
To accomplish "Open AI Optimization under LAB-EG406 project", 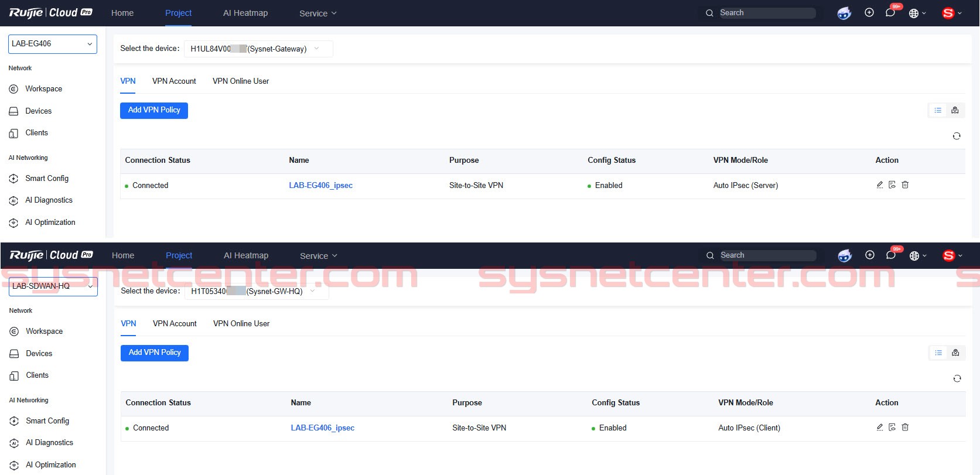I will point(50,223).
